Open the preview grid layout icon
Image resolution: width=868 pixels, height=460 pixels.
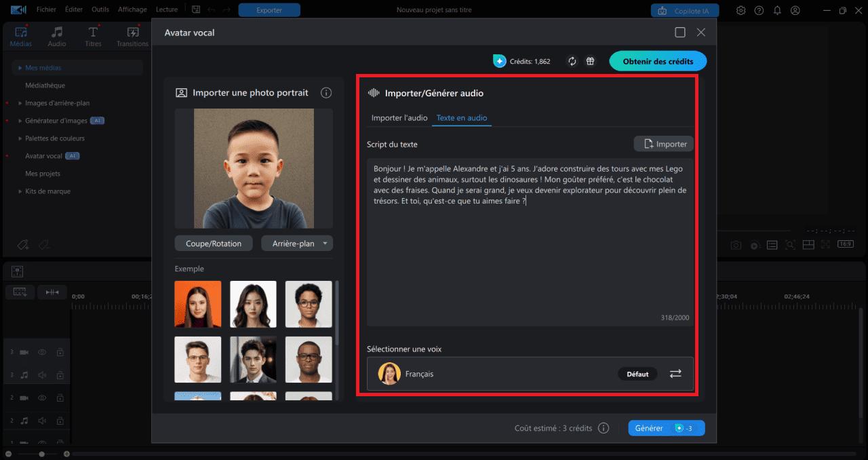point(808,244)
